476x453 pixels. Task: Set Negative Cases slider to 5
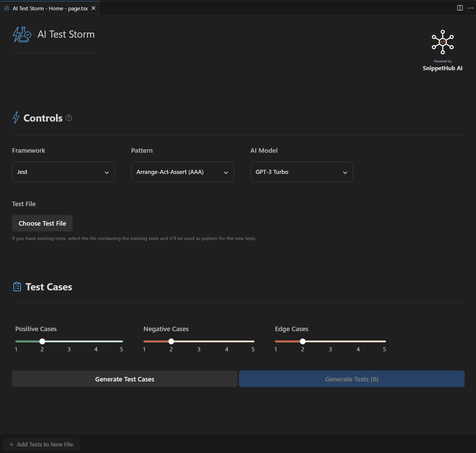(x=253, y=341)
